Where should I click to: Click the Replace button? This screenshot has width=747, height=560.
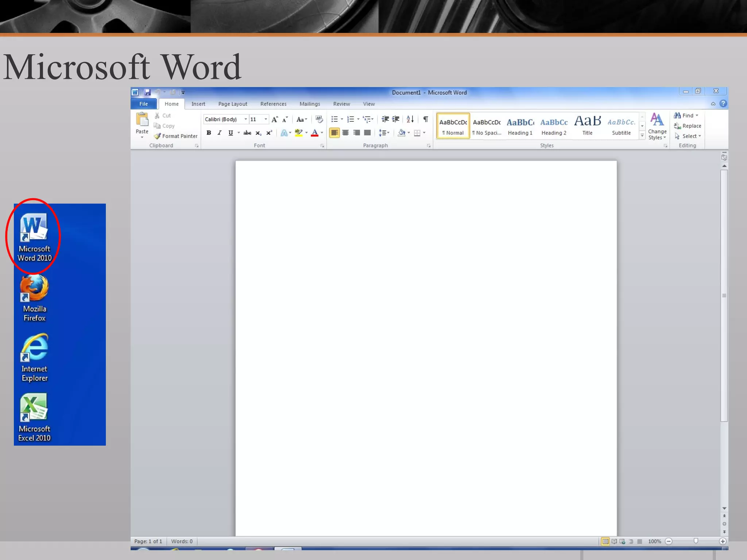pos(688,126)
